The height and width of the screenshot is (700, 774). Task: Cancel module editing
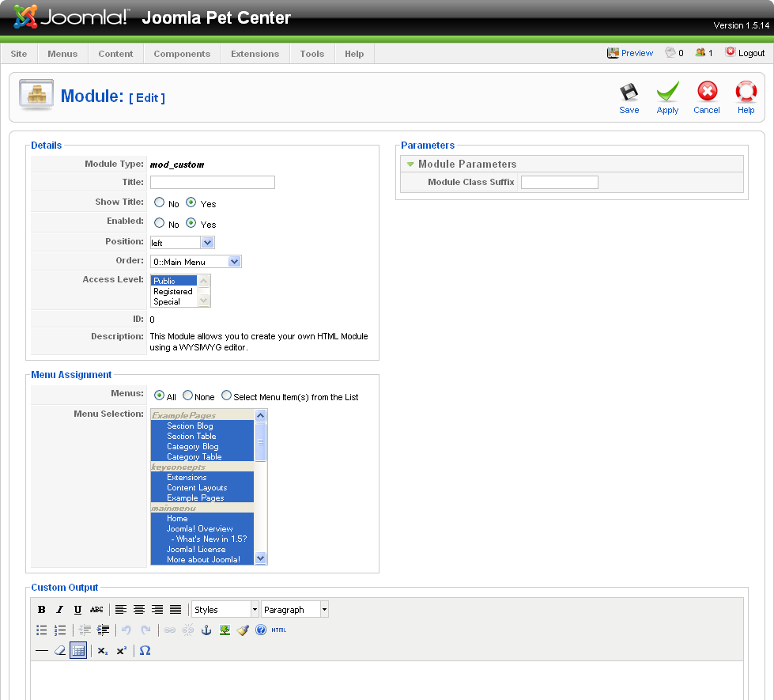pyautogui.click(x=706, y=98)
